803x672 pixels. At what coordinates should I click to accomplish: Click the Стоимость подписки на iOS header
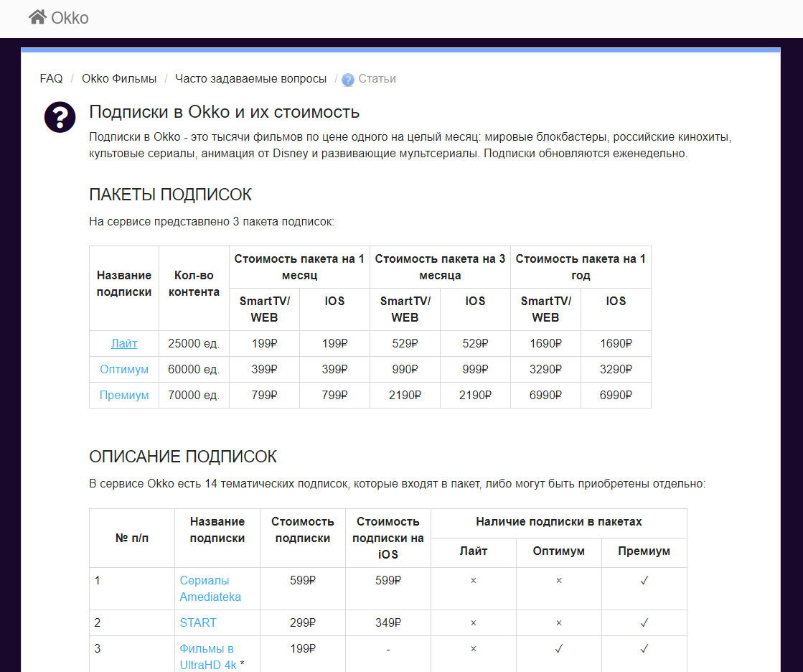click(388, 538)
